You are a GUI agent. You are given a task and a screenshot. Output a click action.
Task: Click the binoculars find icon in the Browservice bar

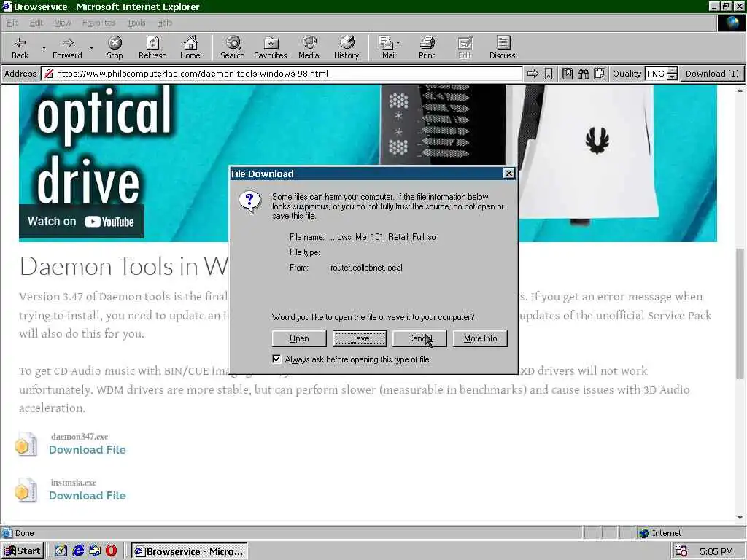click(x=584, y=74)
